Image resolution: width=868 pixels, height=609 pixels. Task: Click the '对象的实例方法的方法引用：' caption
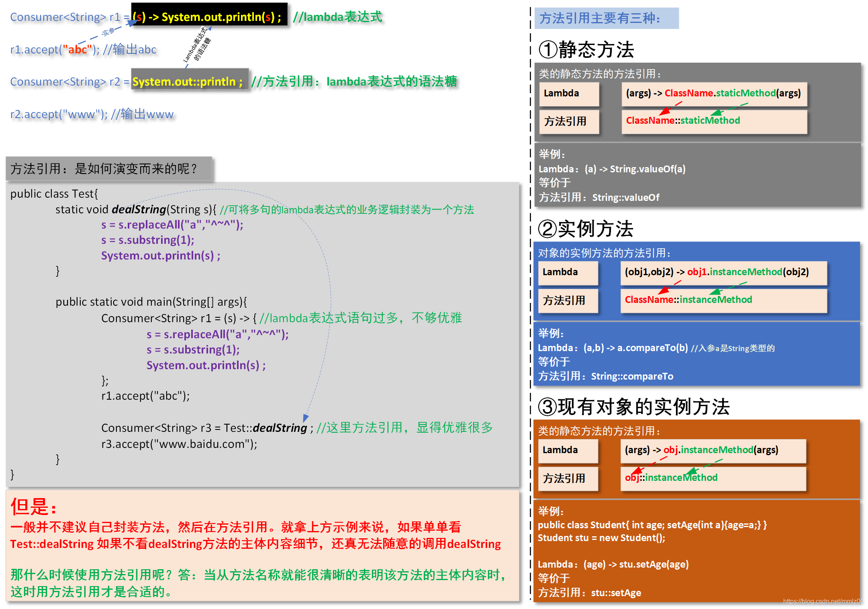tap(605, 253)
